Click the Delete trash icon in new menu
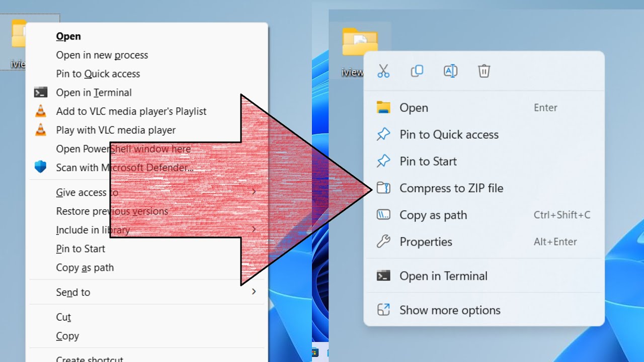The image size is (644, 362). pos(484,71)
